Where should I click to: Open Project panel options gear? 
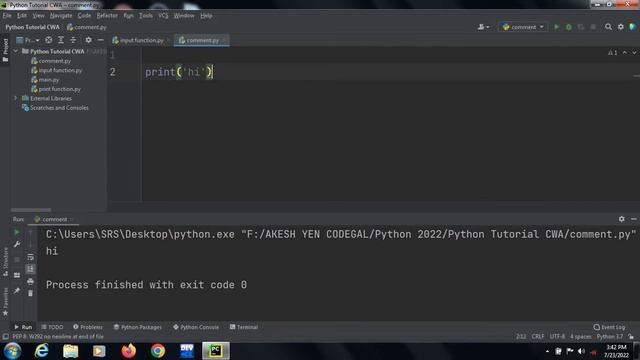(x=88, y=40)
